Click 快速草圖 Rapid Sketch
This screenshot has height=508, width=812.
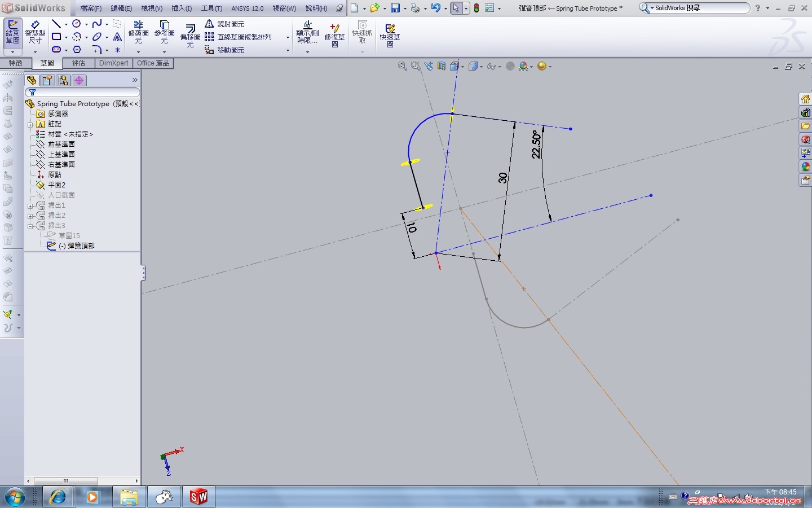[x=390, y=35]
